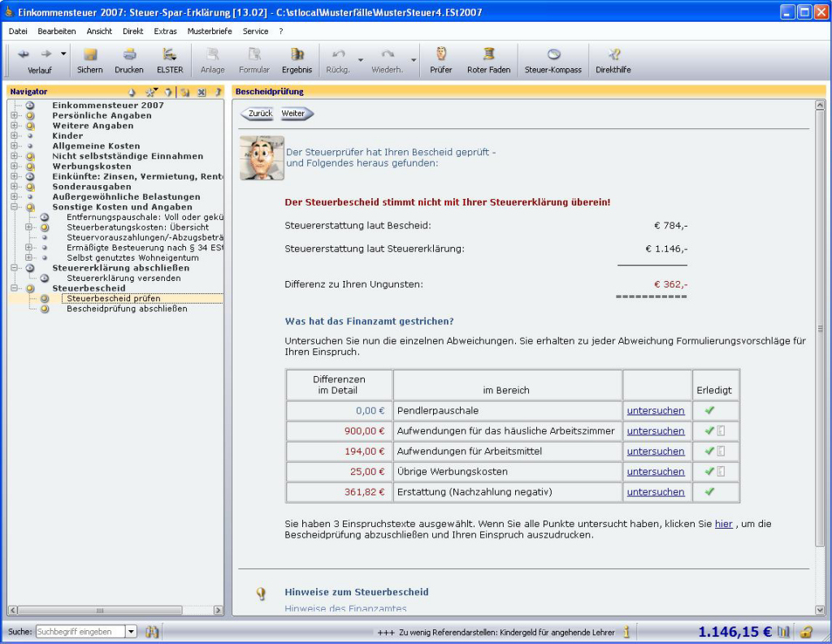Click the note icon in Übrige Werbungskosten row
Screen dimensions: 832x644
(721, 471)
